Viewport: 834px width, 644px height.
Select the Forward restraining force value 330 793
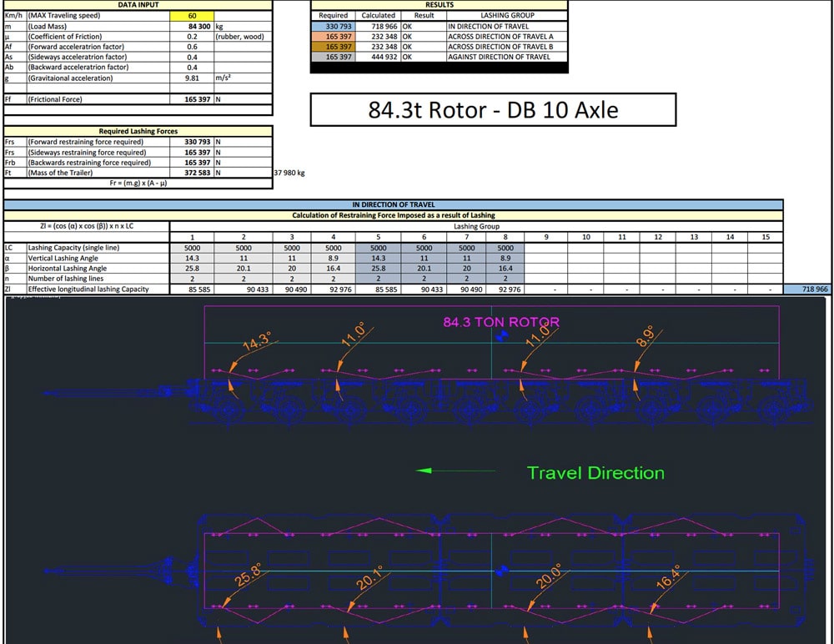[198, 142]
